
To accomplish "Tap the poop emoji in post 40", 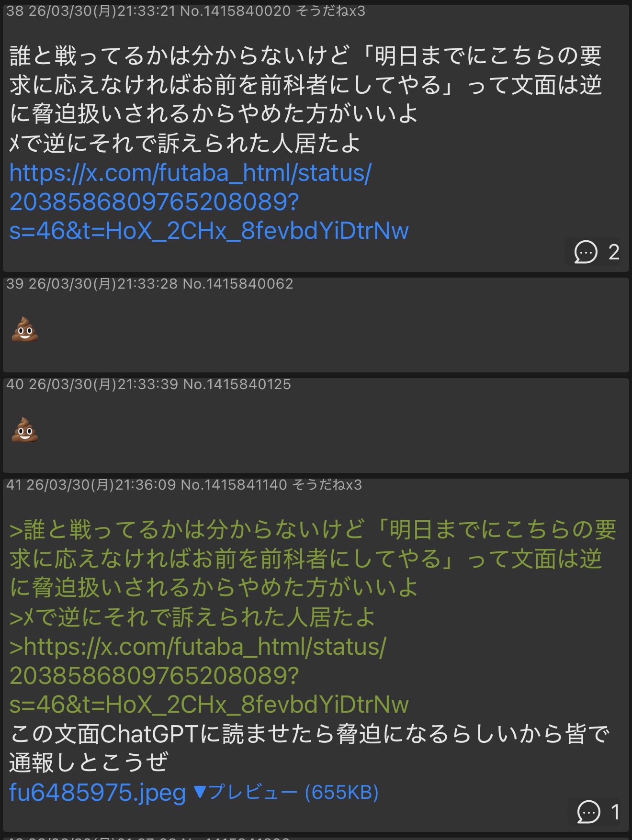I will (x=25, y=430).
